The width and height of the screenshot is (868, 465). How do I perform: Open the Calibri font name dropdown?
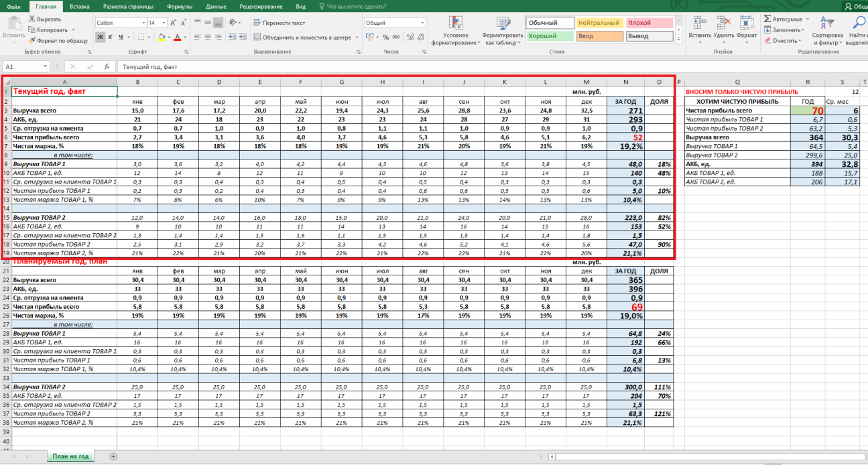click(143, 23)
